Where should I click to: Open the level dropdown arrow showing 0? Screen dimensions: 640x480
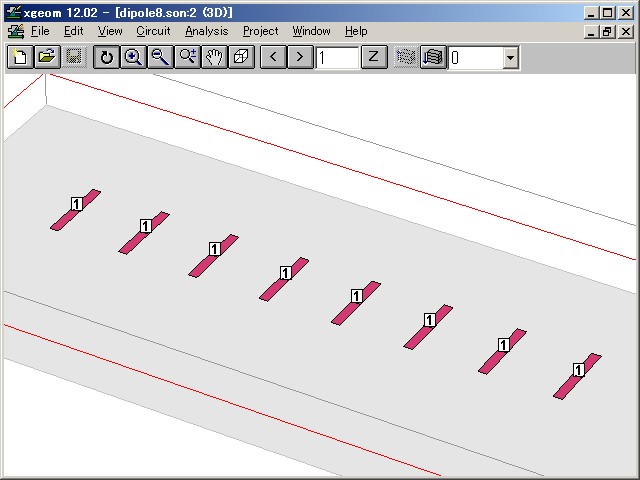(510, 58)
